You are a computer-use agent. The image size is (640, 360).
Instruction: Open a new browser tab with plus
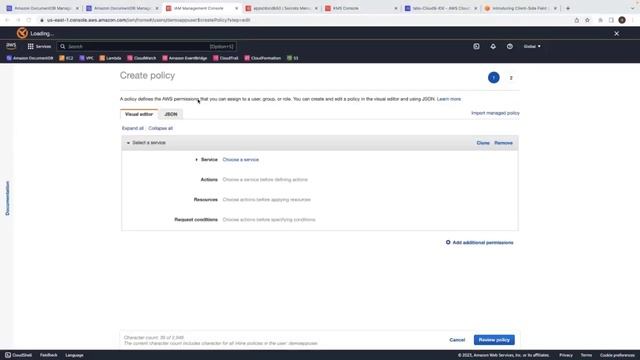[x=568, y=8]
